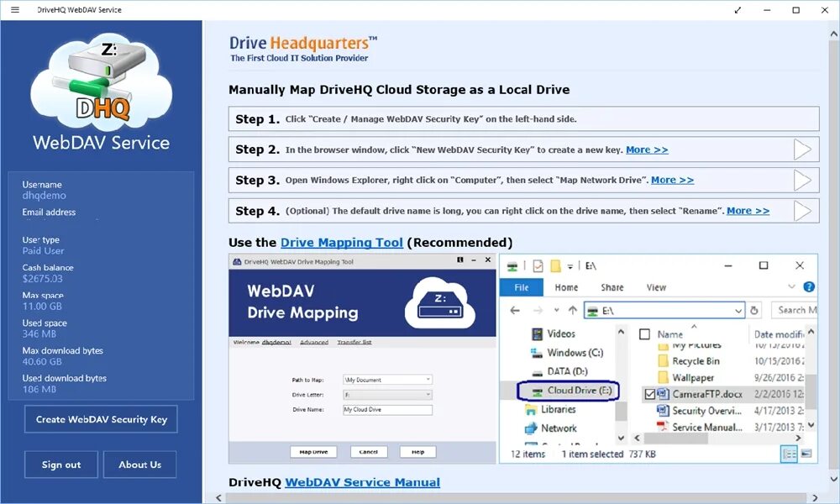Select the used download value 186 MB
Viewport: 840px width, 504px height.
[x=39, y=390]
